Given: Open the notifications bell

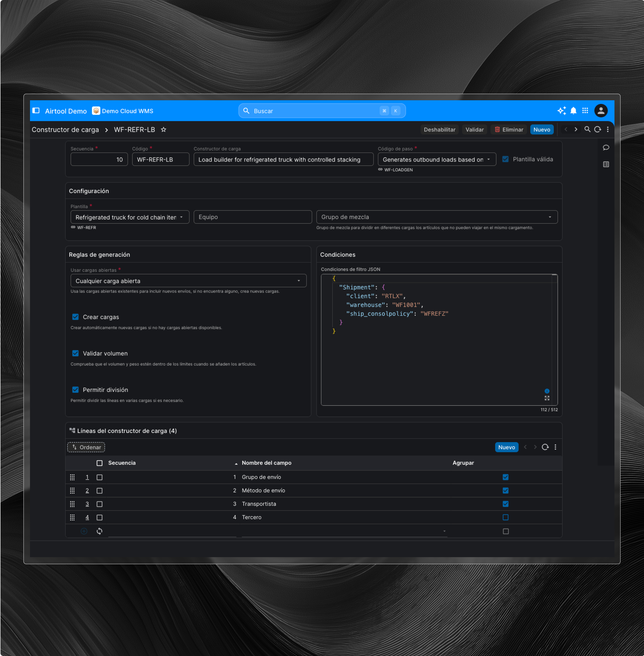Looking at the screenshot, I should point(573,111).
